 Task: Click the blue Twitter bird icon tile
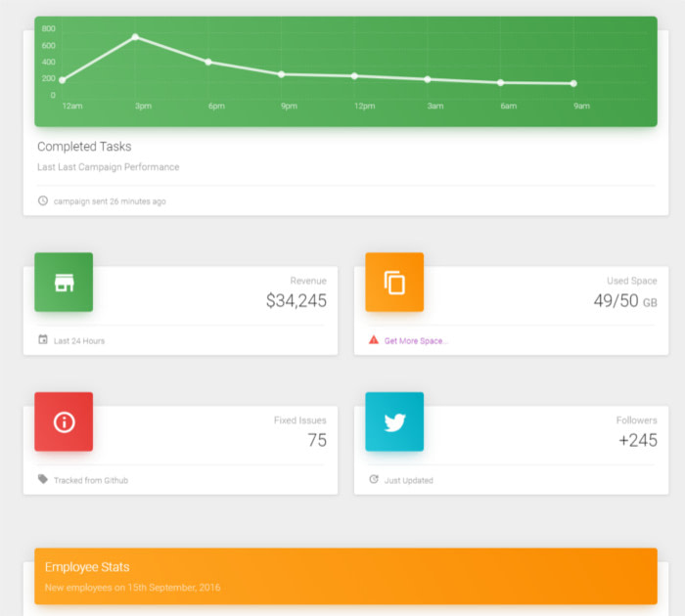[x=394, y=421]
